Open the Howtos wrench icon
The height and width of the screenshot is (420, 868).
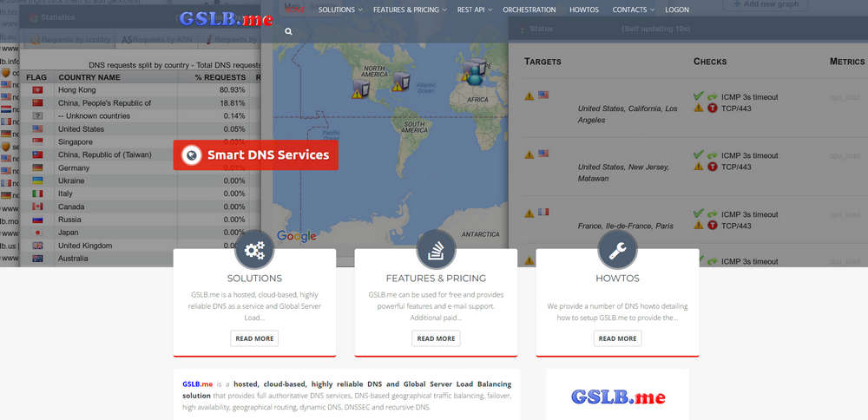point(618,250)
